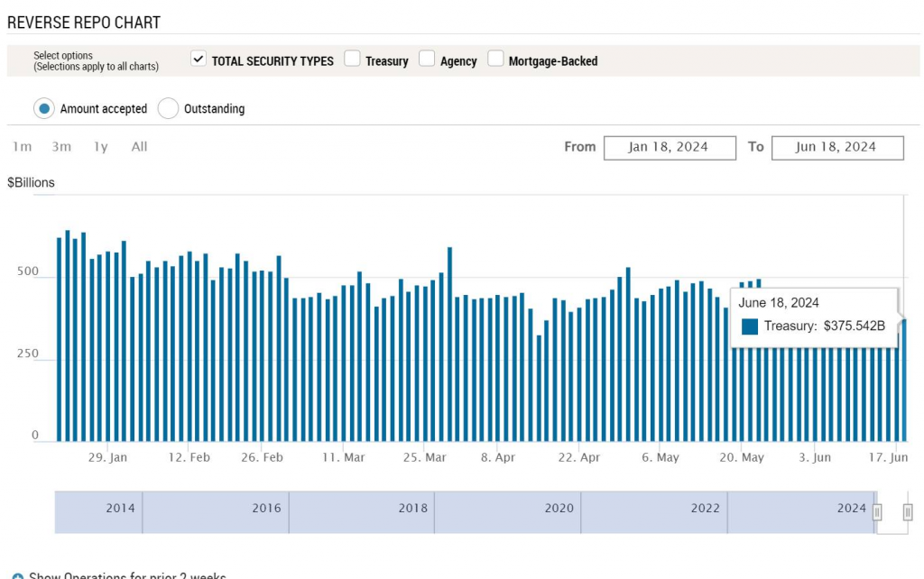Check the Mortgage-Backed option
This screenshot has height=579, width=924.
click(495, 60)
